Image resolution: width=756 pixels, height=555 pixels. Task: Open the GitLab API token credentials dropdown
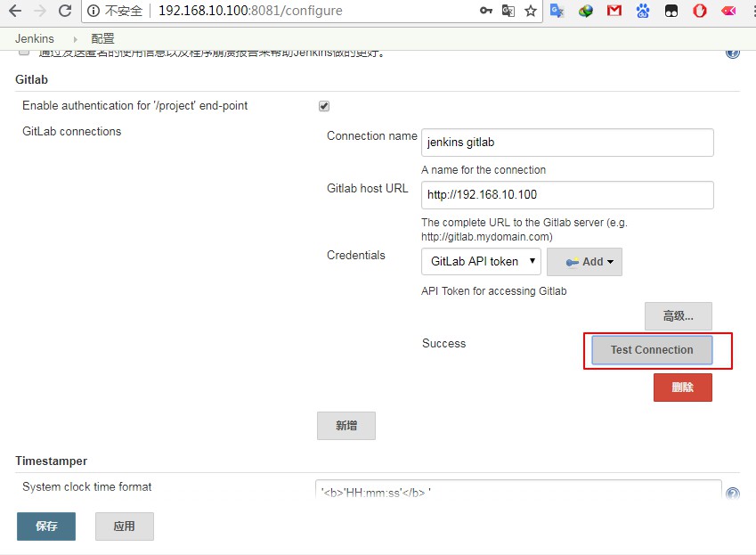click(x=481, y=261)
